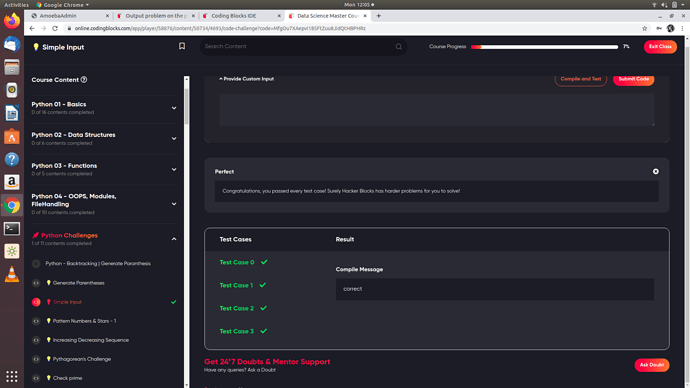Click the lightbulb icon beside Simple Input title
Viewport: 690px width, 388px height.
[x=36, y=47]
